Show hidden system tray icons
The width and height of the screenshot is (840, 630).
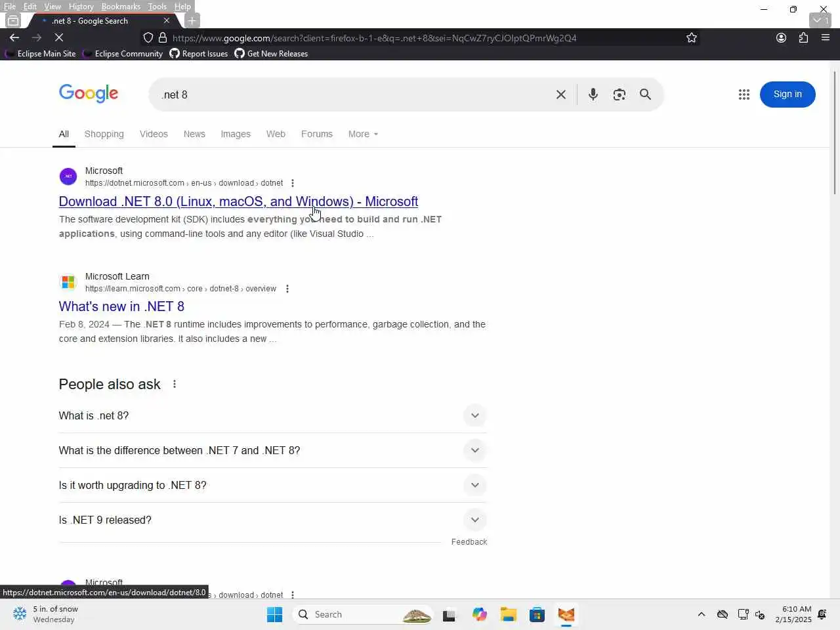[x=702, y=614]
